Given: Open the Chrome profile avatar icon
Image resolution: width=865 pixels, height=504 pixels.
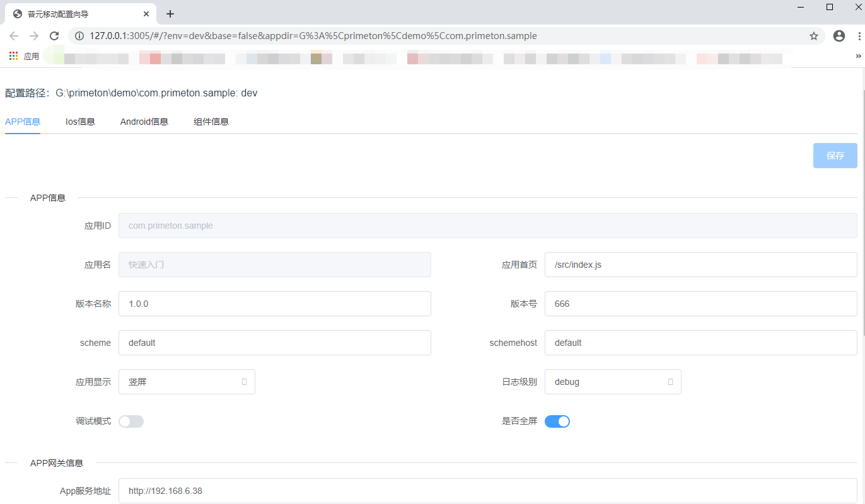Looking at the screenshot, I should point(839,36).
